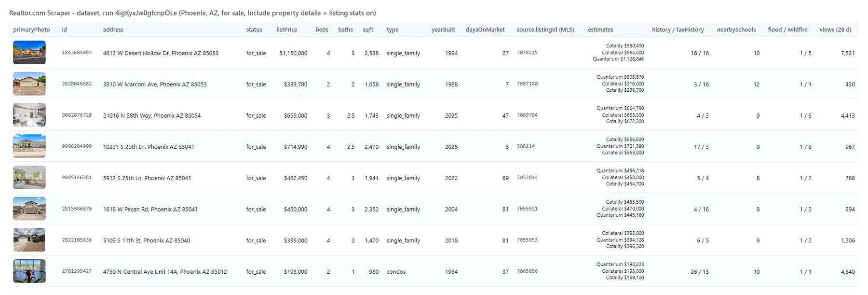
Task: Select views count 7,531
Action: (848, 53)
